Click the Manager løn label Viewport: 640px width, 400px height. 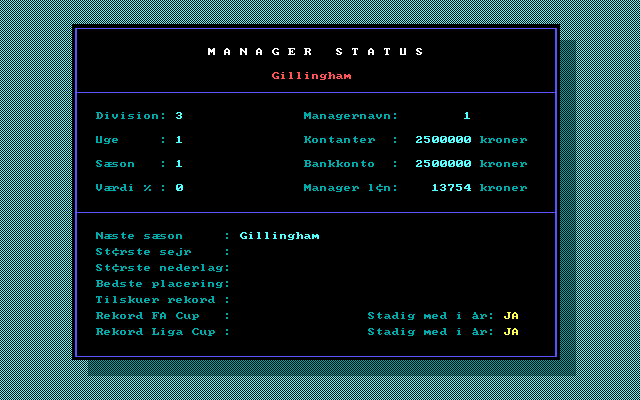coord(351,188)
